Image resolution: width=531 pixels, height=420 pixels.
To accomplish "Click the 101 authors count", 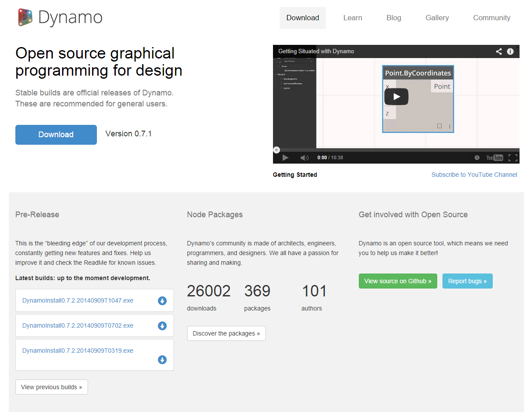I will click(314, 291).
